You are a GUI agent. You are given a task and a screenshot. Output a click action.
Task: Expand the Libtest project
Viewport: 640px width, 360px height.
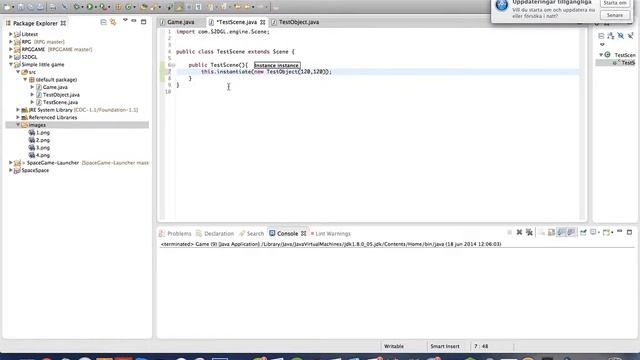[x=11, y=34]
